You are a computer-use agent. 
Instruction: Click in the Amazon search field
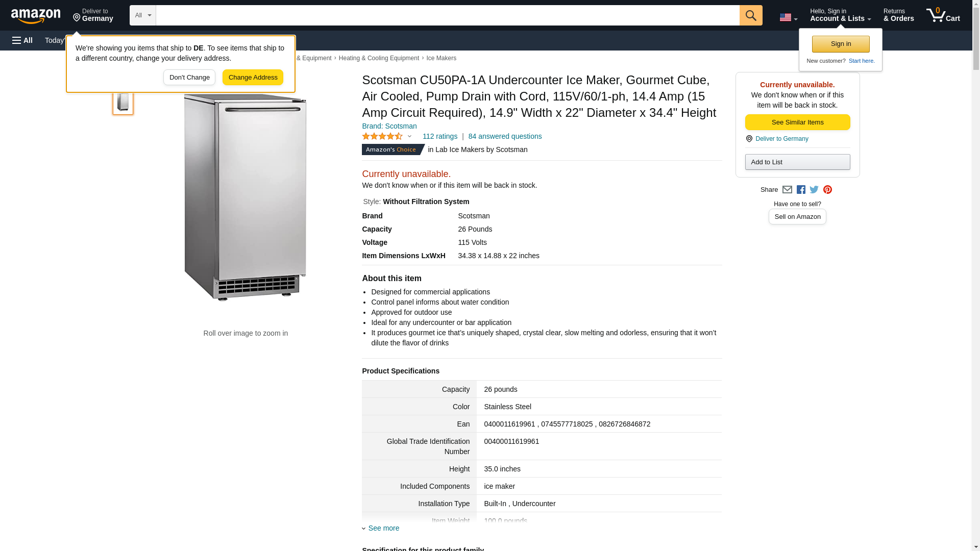click(447, 15)
